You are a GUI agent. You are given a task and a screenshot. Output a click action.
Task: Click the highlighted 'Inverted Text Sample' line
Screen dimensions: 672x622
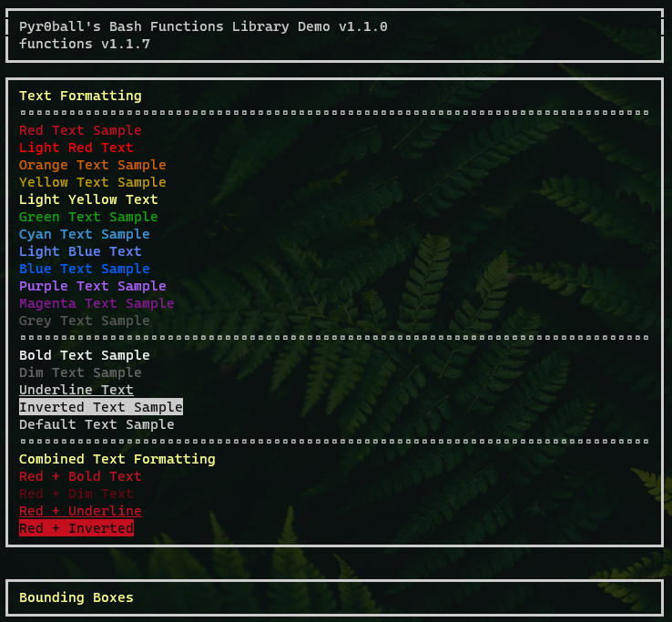(x=101, y=407)
